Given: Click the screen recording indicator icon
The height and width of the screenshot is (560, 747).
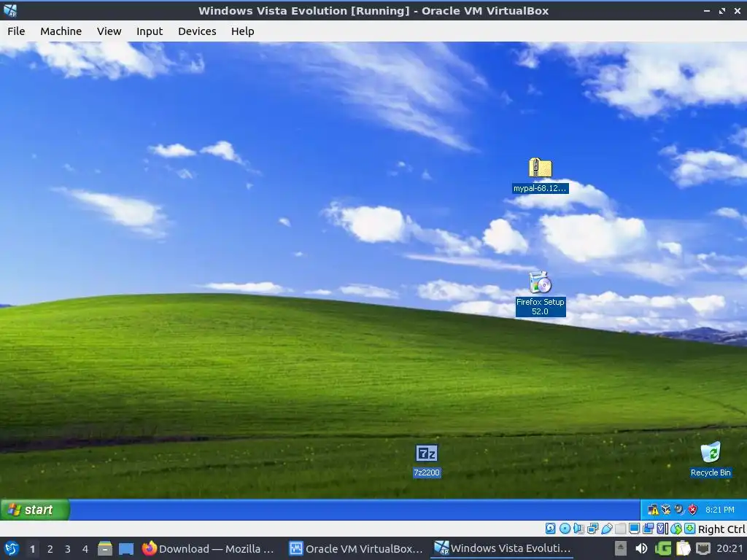Looking at the screenshot, I should (x=649, y=529).
